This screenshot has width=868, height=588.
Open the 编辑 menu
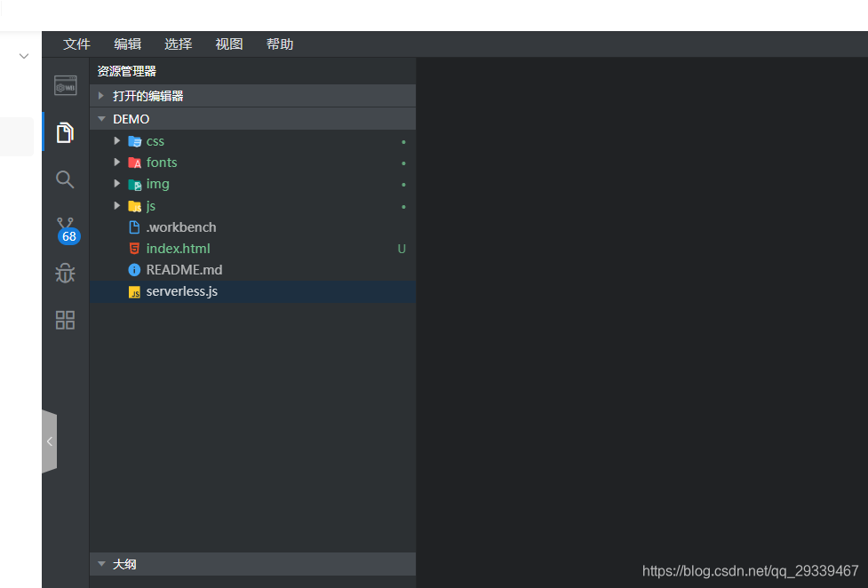point(127,44)
